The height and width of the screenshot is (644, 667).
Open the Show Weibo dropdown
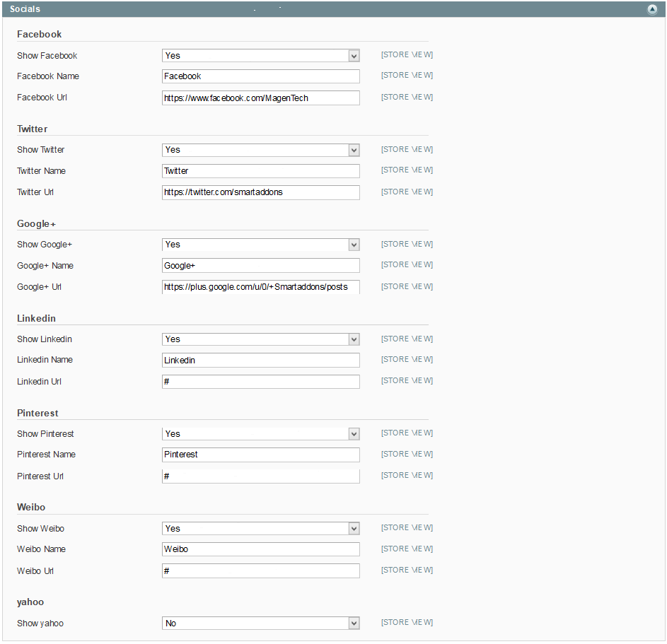click(x=261, y=529)
